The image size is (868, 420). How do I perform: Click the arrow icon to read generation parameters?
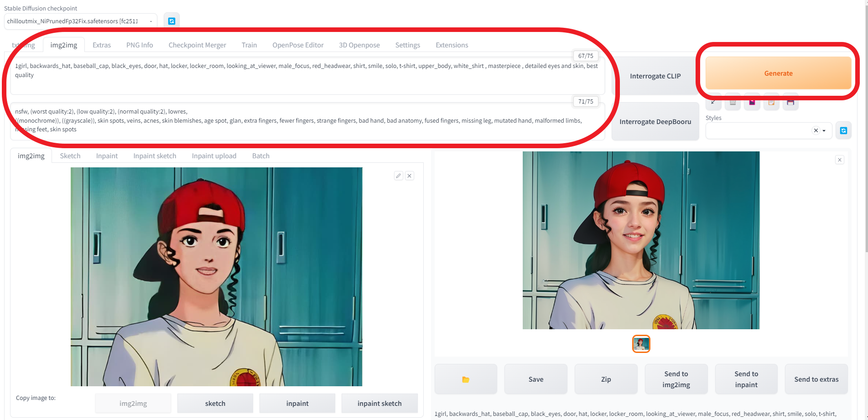click(x=713, y=102)
